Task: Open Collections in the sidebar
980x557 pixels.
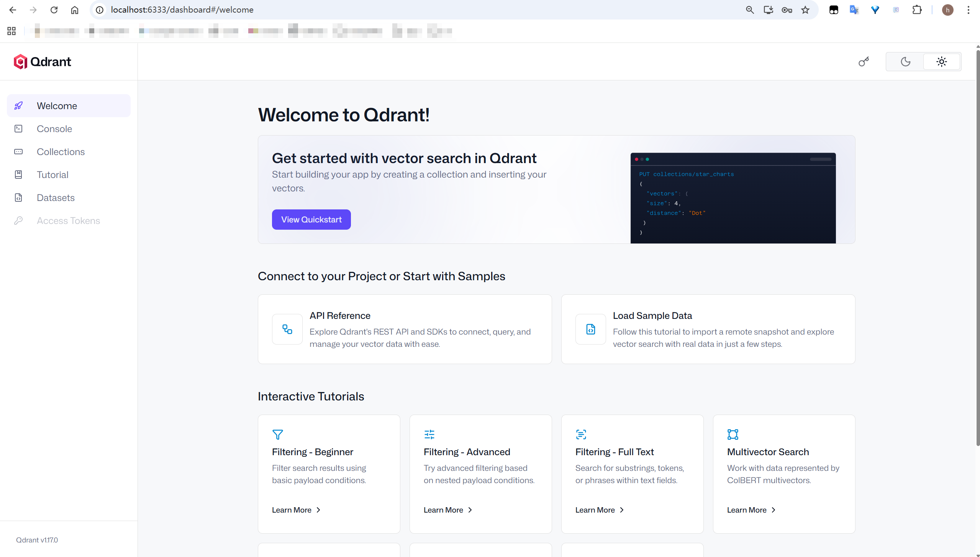Action: pos(61,152)
